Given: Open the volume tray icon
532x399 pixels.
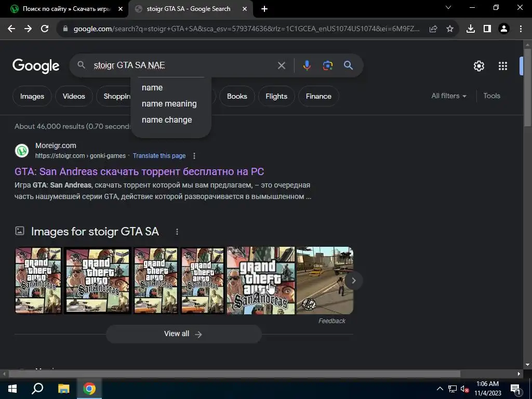Looking at the screenshot, I should tap(465, 389).
